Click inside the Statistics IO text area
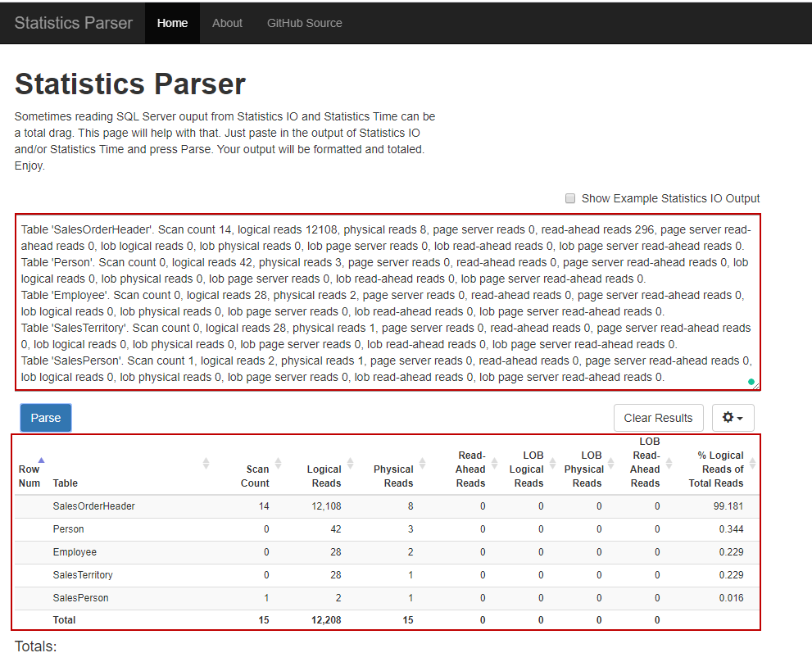This screenshot has width=812, height=662. (388, 302)
